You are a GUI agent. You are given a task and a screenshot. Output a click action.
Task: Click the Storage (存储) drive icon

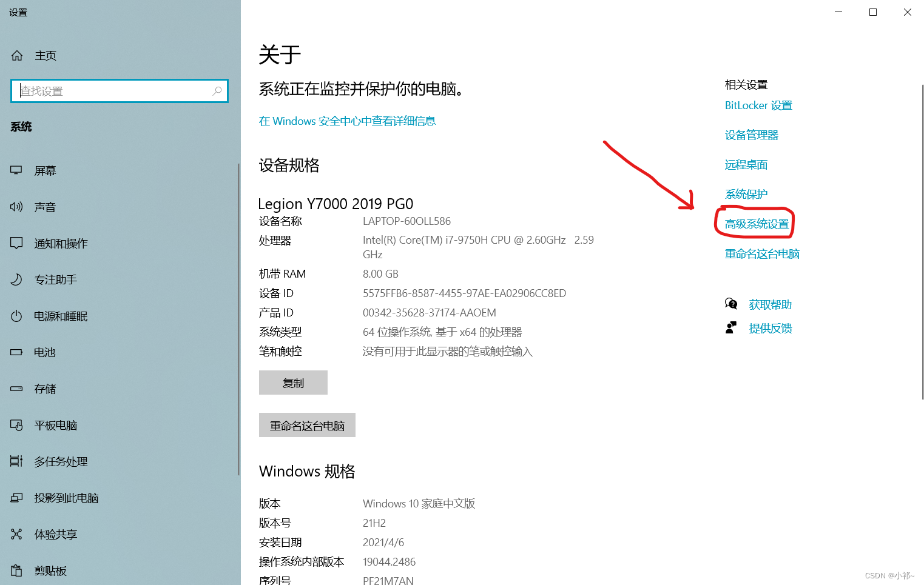pyautogui.click(x=16, y=389)
